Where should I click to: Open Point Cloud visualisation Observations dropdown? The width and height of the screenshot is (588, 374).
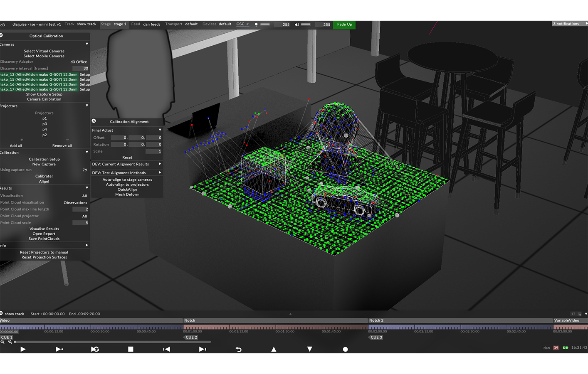75,202
